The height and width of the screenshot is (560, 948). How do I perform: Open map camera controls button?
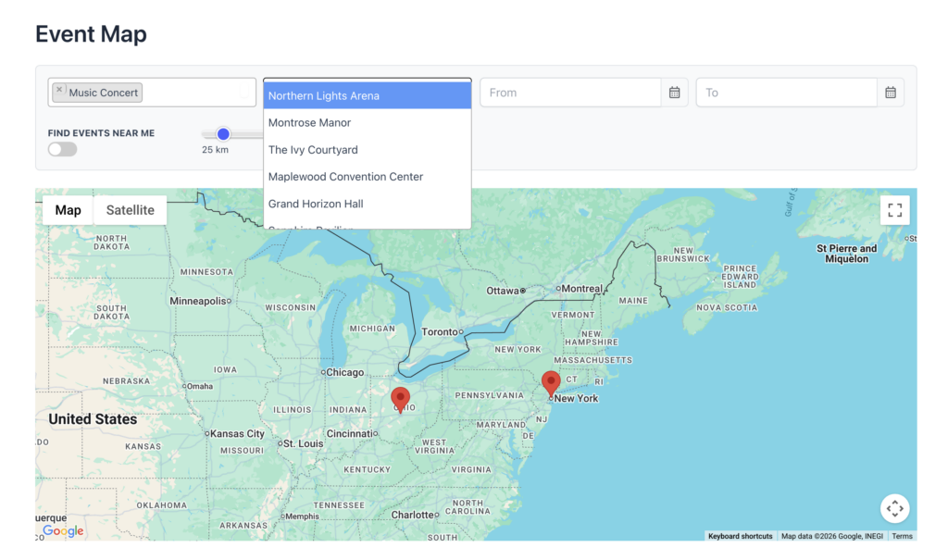click(x=894, y=508)
